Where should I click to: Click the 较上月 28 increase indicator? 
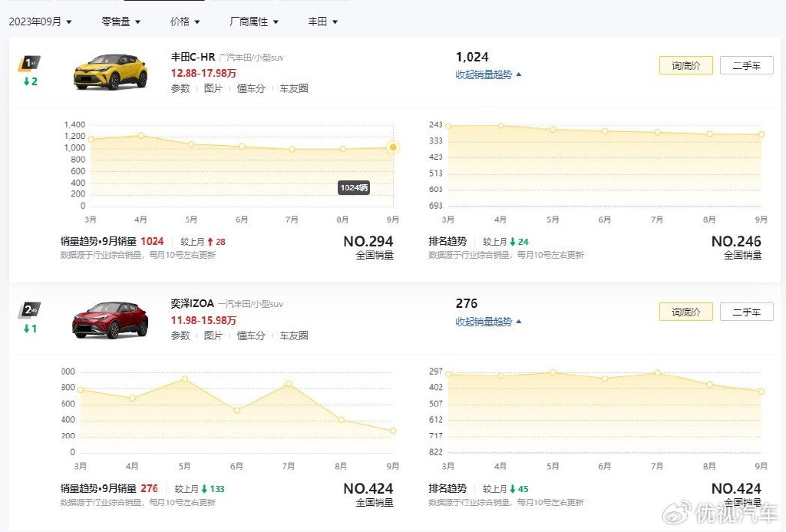click(x=203, y=242)
